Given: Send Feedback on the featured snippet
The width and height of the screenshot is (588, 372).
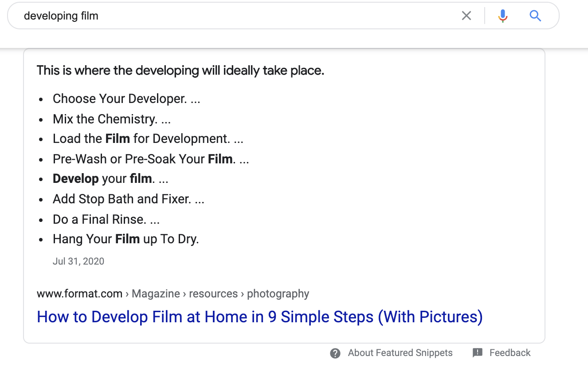Looking at the screenshot, I should tap(509, 352).
